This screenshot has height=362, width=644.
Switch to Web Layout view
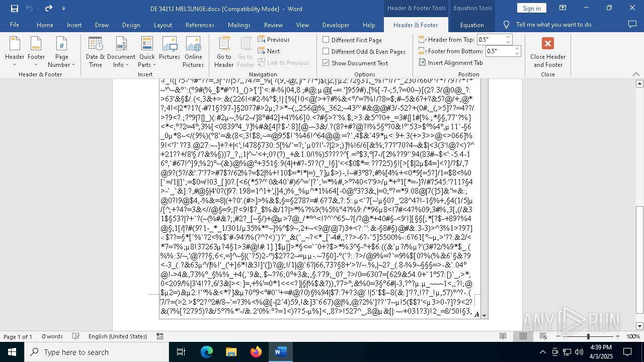543,336
